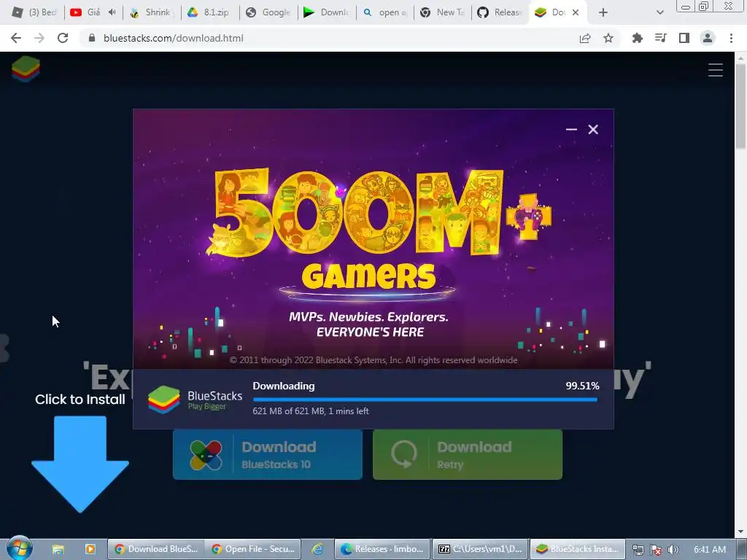The width and height of the screenshot is (747, 560).
Task: Click the page vertical scrollbar thumb
Action: coord(740,106)
